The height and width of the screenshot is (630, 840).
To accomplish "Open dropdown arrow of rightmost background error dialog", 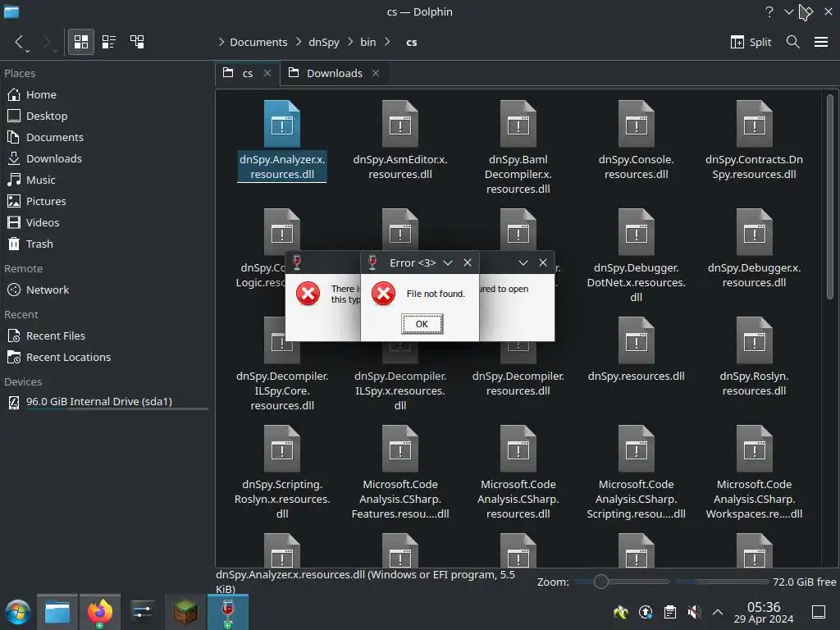I will point(523,262).
